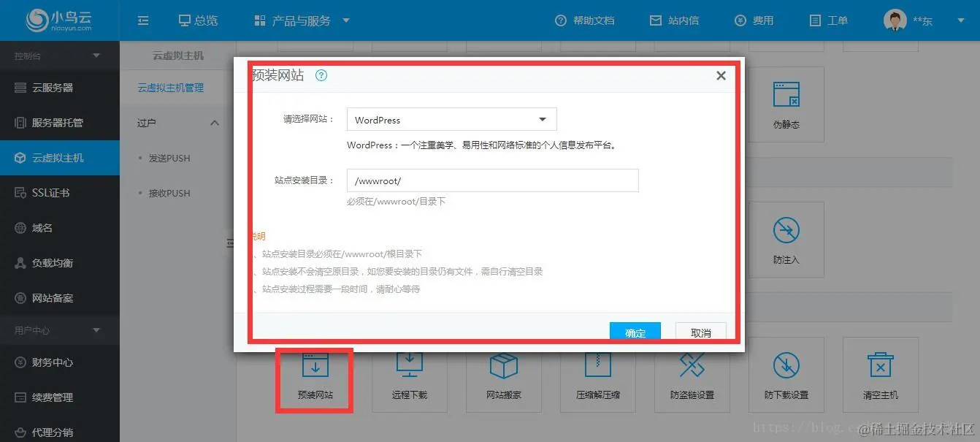Open 网站备案 in sidebar

tap(60, 298)
